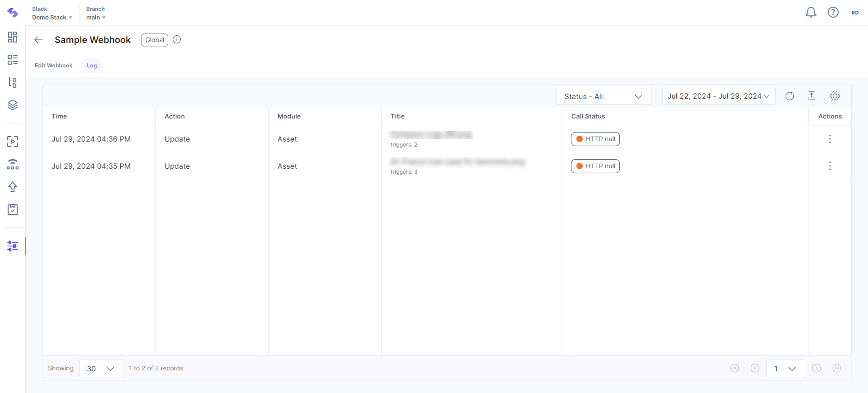Open actions menu for 04:35 PM log

(830, 166)
